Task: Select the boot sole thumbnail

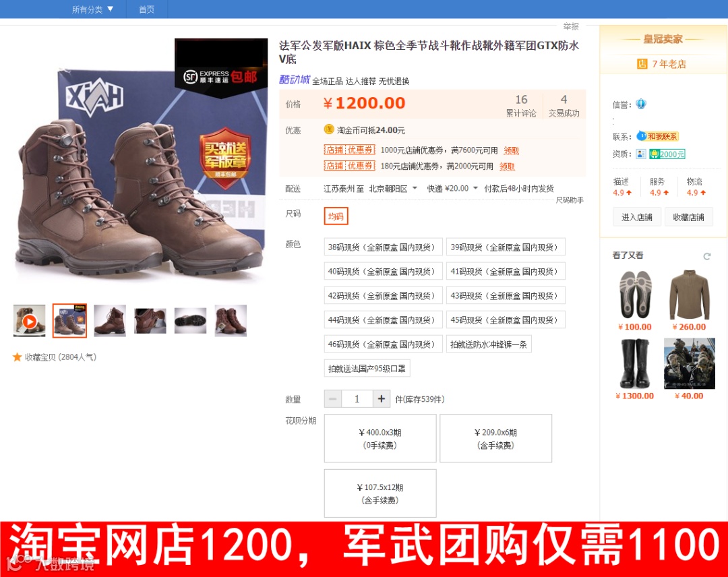Action: 190,321
